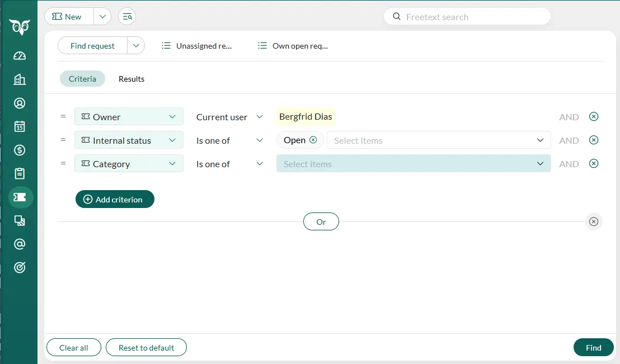Open the Dashboard gauge icon in sidebar

coord(20,56)
